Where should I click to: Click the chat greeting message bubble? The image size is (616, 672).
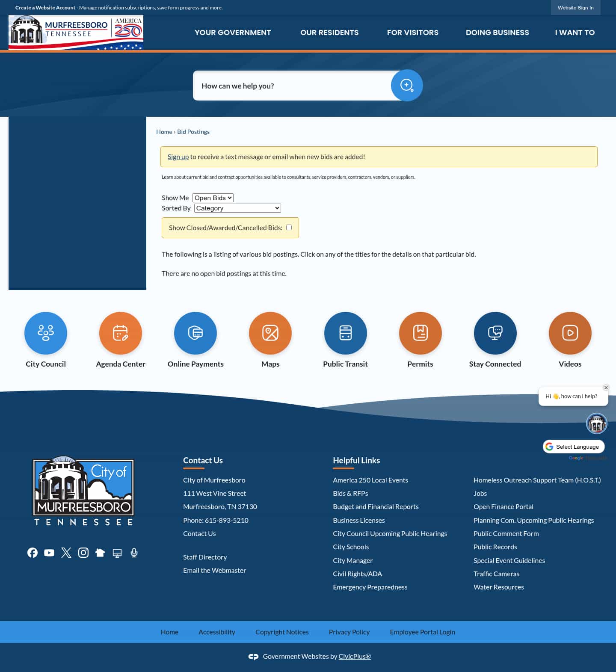pyautogui.click(x=573, y=396)
